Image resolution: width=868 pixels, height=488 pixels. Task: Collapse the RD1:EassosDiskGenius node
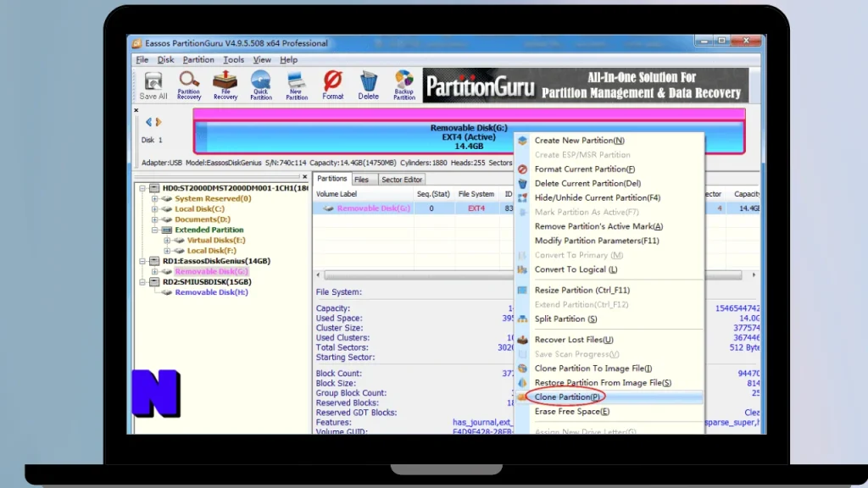pyautogui.click(x=142, y=261)
